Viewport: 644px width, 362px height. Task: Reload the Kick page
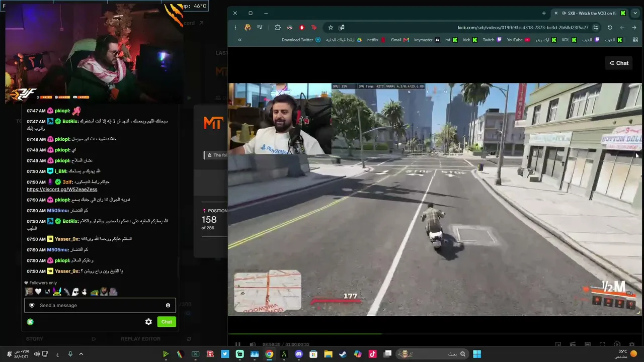coord(610,28)
